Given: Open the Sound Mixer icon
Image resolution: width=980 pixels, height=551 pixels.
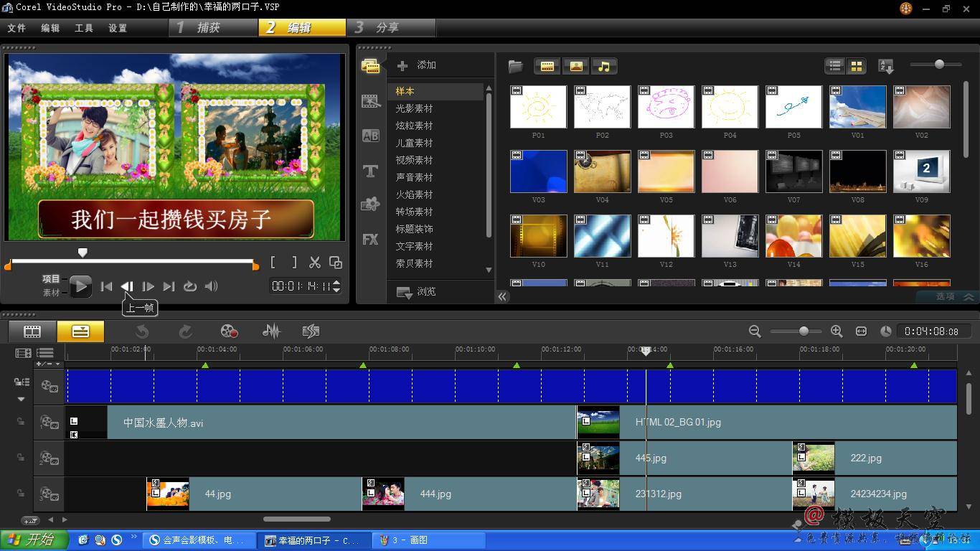Looking at the screenshot, I should coord(271,331).
